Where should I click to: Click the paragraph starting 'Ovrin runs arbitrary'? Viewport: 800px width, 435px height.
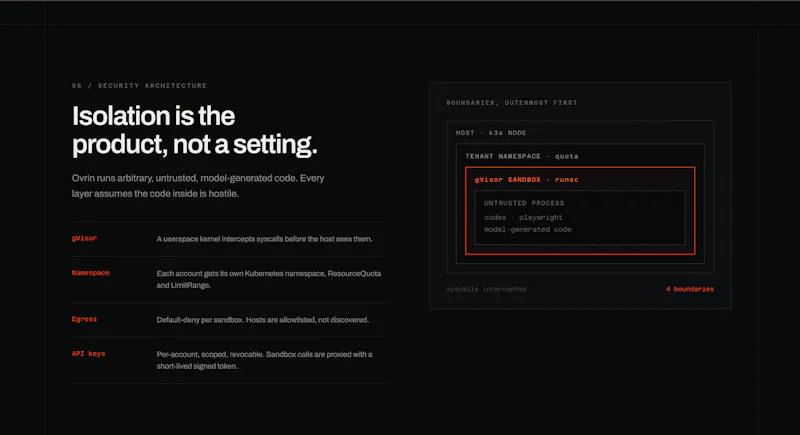tap(198, 186)
